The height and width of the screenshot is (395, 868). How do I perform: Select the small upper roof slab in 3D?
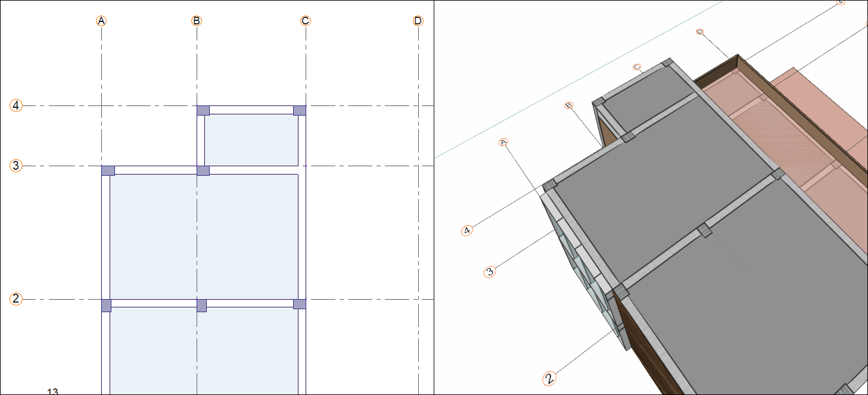[x=646, y=98]
